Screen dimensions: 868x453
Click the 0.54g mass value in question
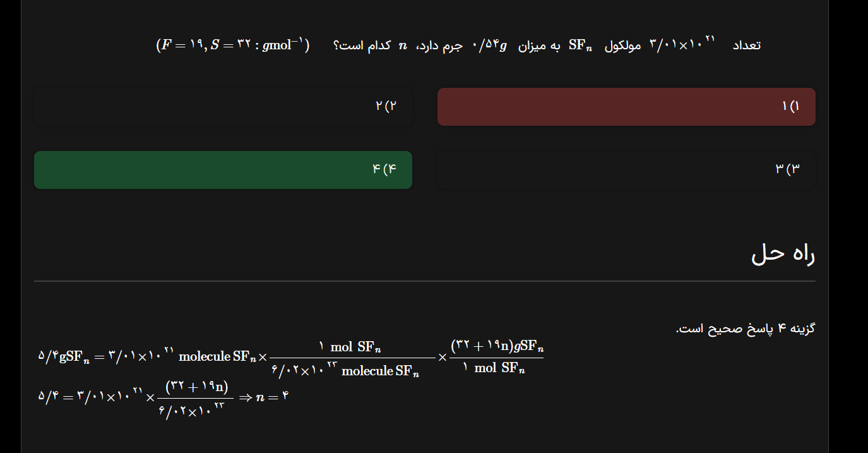(490, 45)
